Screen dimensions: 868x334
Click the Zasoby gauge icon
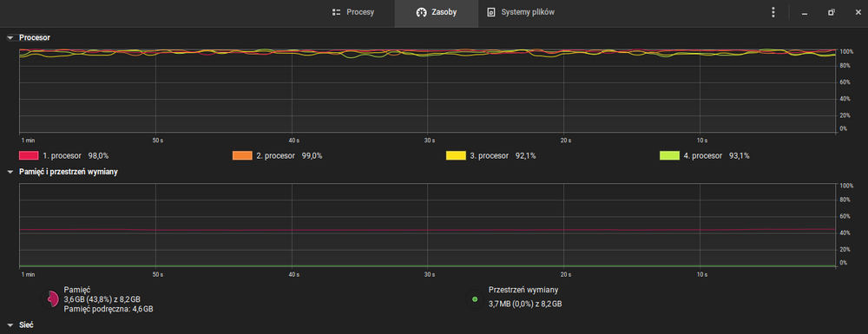point(421,13)
